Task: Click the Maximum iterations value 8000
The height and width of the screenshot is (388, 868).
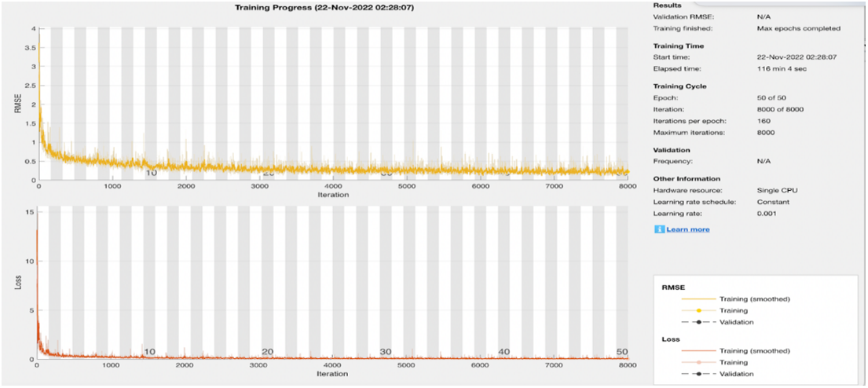Action: click(x=766, y=132)
